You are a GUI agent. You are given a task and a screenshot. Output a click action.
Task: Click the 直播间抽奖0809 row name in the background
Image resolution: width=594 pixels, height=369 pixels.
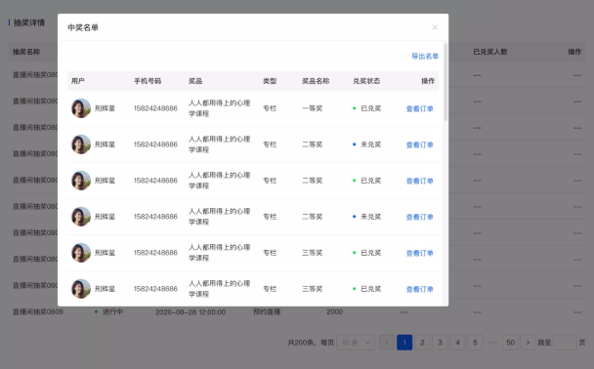click(38, 312)
